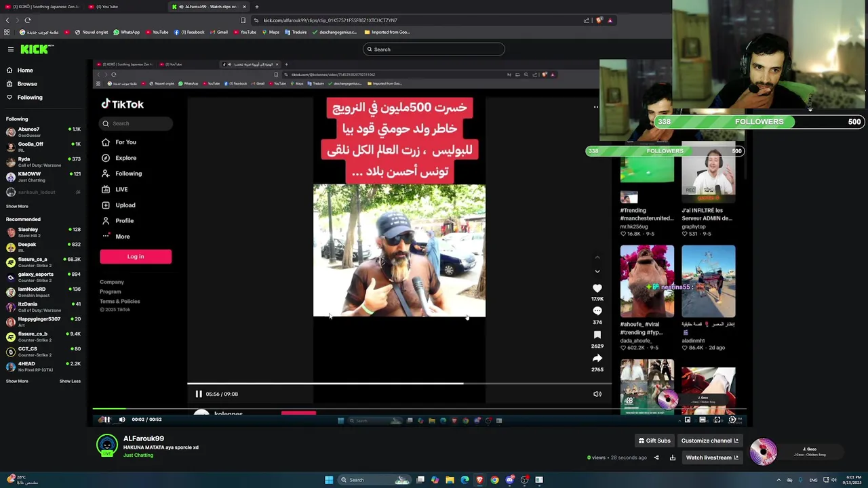Select the ALFarouk99 Watch clips tab
Image resolution: width=868 pixels, height=488 pixels.
209,7
